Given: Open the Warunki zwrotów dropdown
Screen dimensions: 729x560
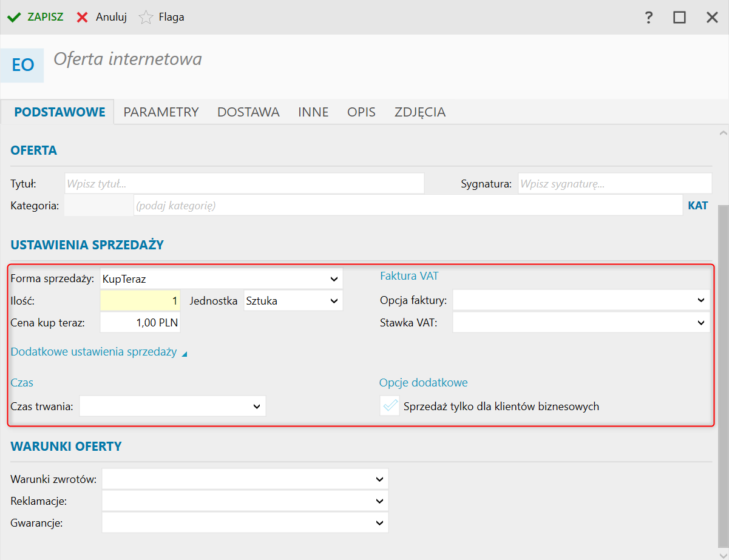Looking at the screenshot, I should pyautogui.click(x=245, y=479).
